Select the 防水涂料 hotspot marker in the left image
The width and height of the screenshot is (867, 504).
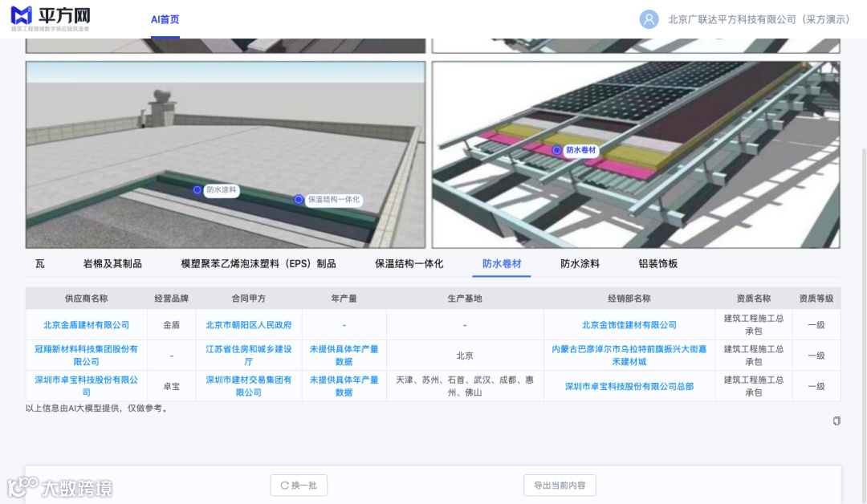[197, 189]
